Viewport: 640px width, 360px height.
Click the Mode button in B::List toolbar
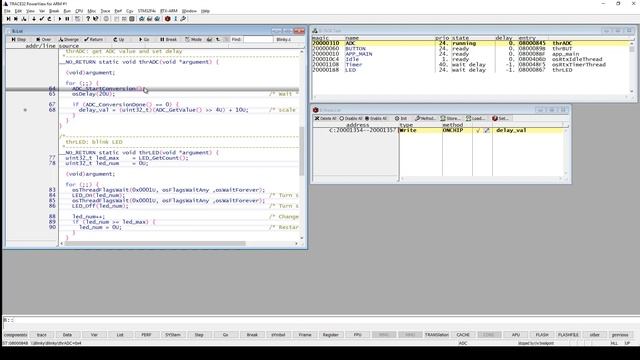click(193, 40)
